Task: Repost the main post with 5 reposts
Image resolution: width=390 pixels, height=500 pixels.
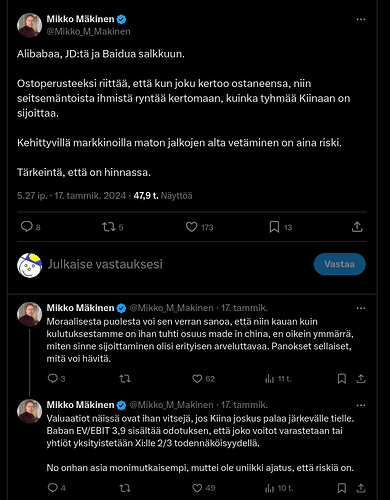Action: click(113, 227)
